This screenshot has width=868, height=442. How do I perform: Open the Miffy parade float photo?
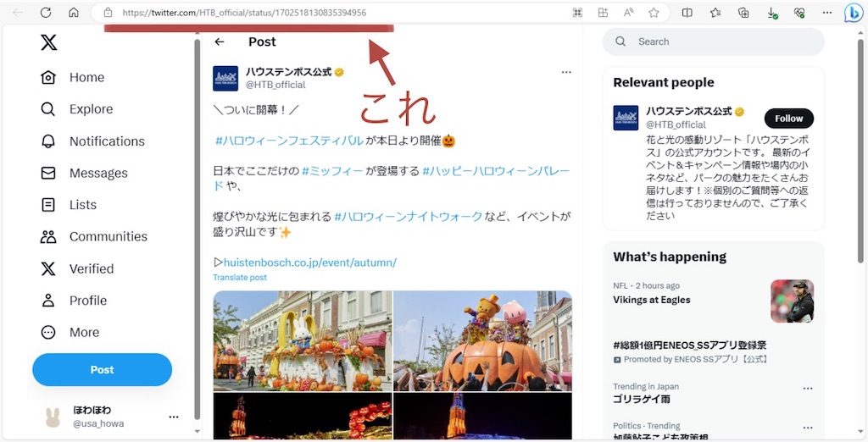click(303, 340)
